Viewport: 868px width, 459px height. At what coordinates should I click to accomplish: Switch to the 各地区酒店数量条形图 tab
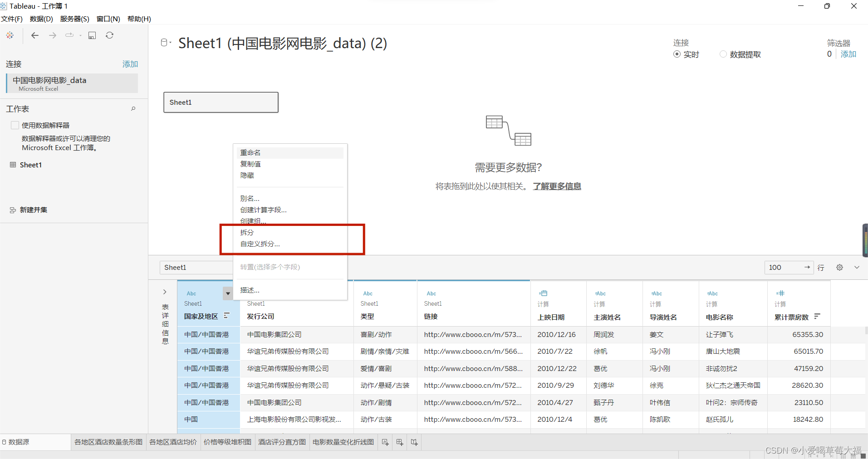pos(108,442)
